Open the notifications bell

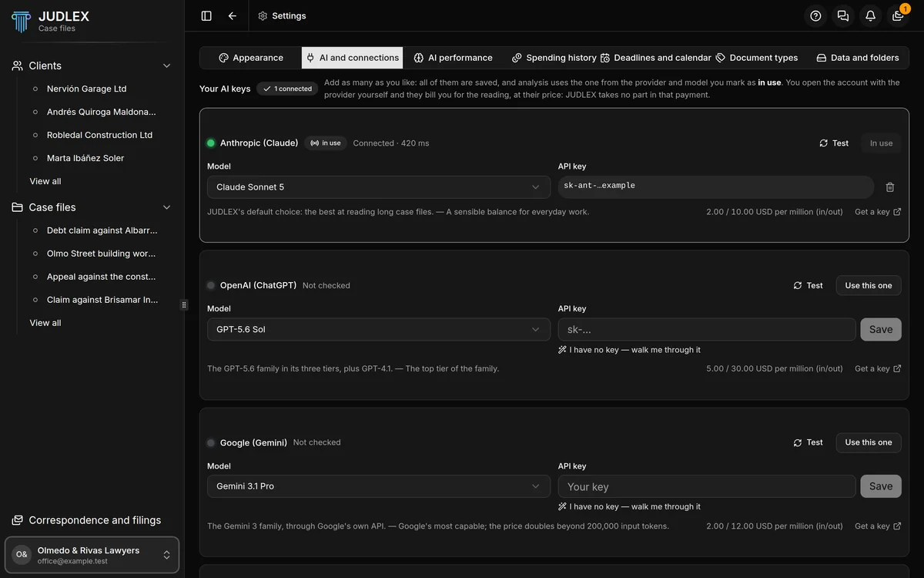point(870,15)
